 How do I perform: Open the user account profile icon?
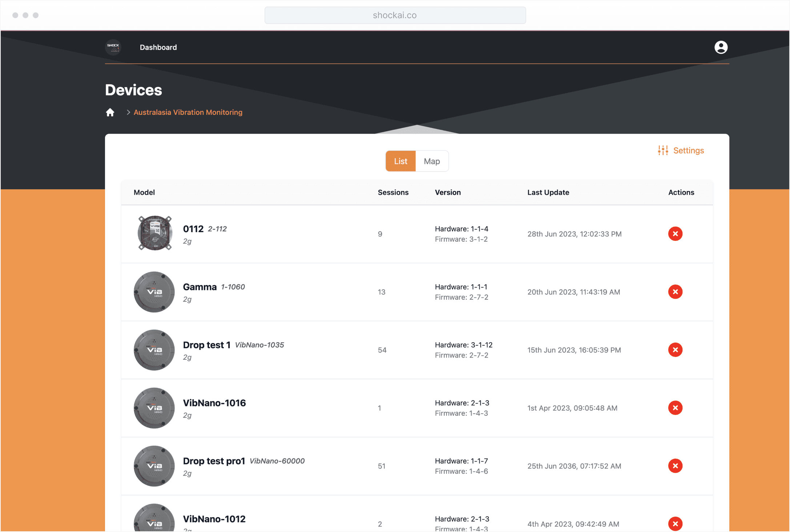721,47
